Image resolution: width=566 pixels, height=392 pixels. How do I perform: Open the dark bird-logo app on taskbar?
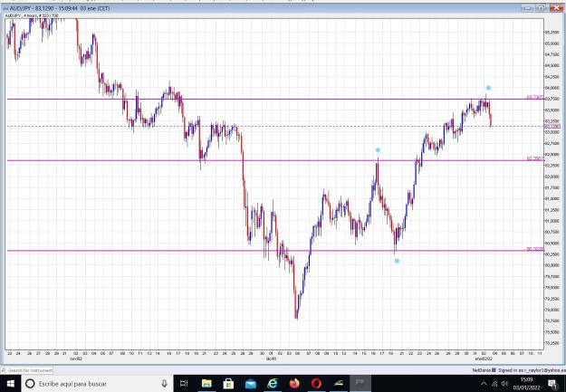pyautogui.click(x=339, y=383)
